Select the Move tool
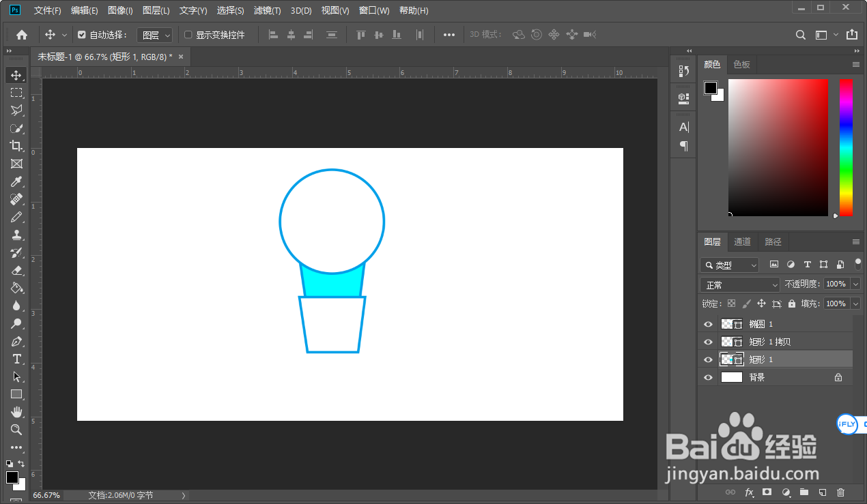The width and height of the screenshot is (867, 504). [16, 75]
